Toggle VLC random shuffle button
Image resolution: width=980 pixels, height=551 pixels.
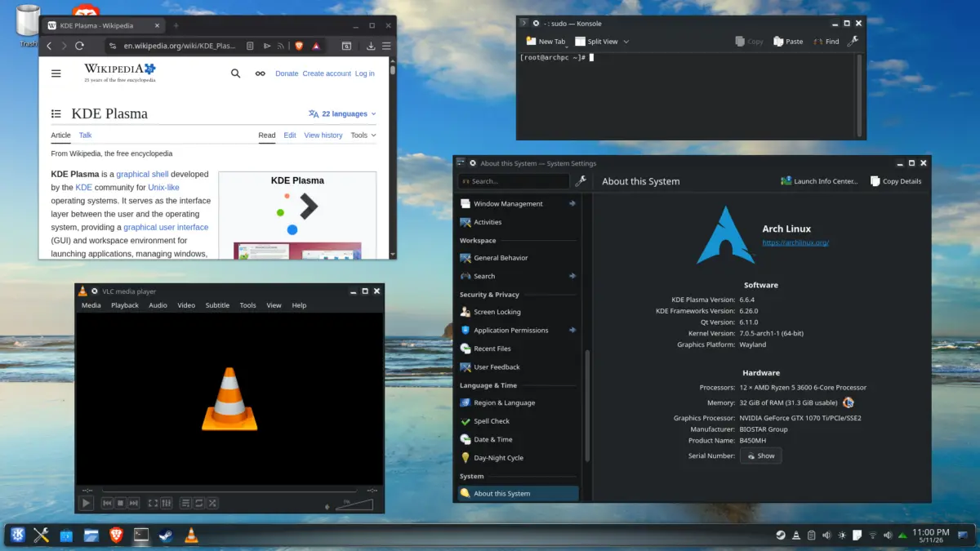point(212,504)
